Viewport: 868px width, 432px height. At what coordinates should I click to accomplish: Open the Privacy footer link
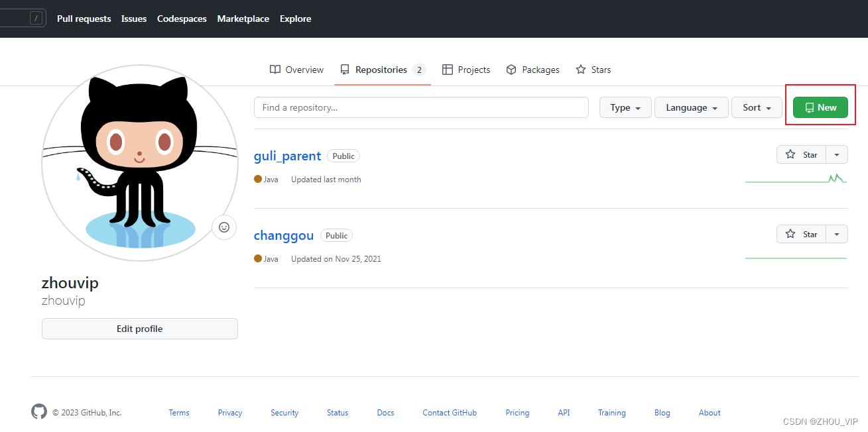pyautogui.click(x=230, y=412)
